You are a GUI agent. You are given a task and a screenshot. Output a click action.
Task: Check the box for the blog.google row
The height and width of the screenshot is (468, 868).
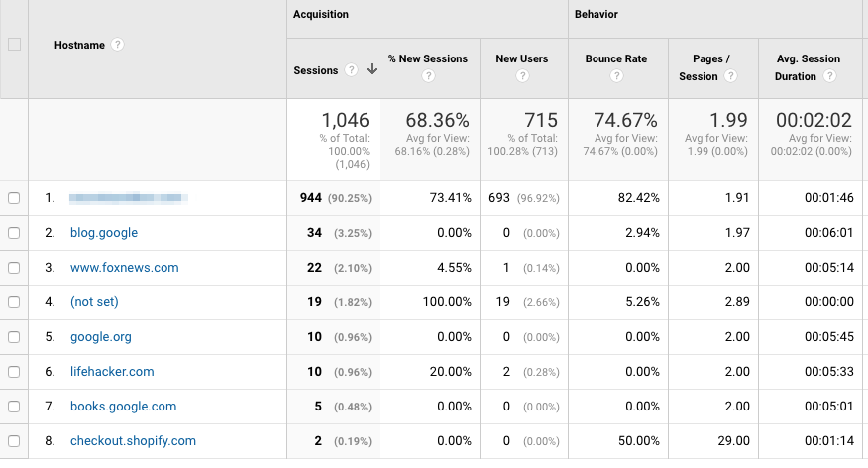[x=14, y=233]
